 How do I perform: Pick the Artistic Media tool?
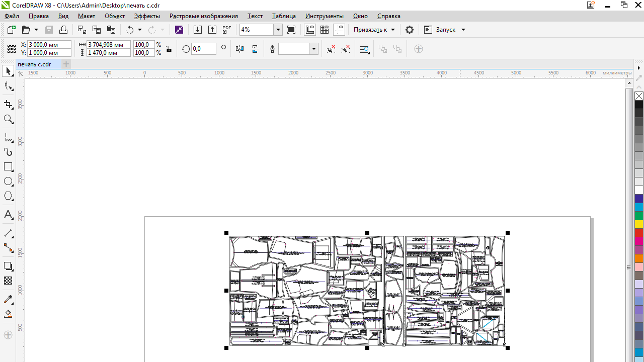8,152
